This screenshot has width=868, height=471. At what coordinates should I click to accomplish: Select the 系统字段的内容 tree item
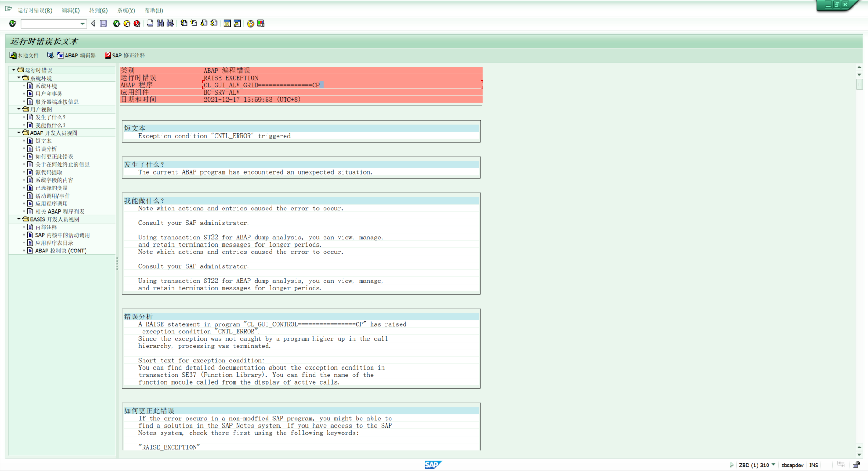point(54,180)
